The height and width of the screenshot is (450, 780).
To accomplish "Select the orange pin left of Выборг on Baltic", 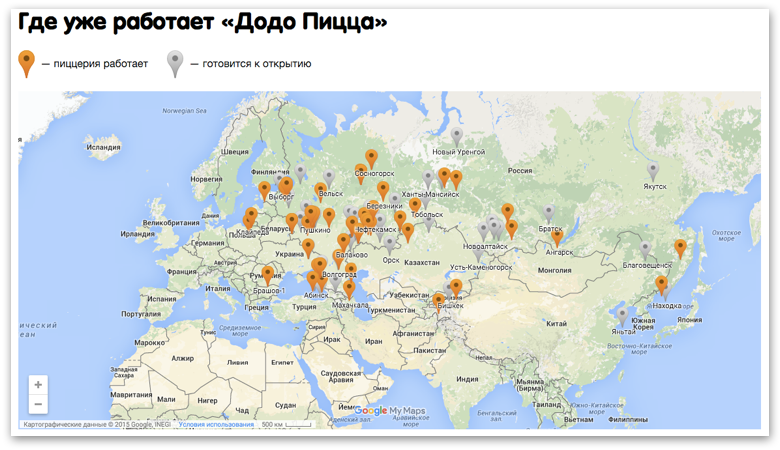I will coord(264,190).
